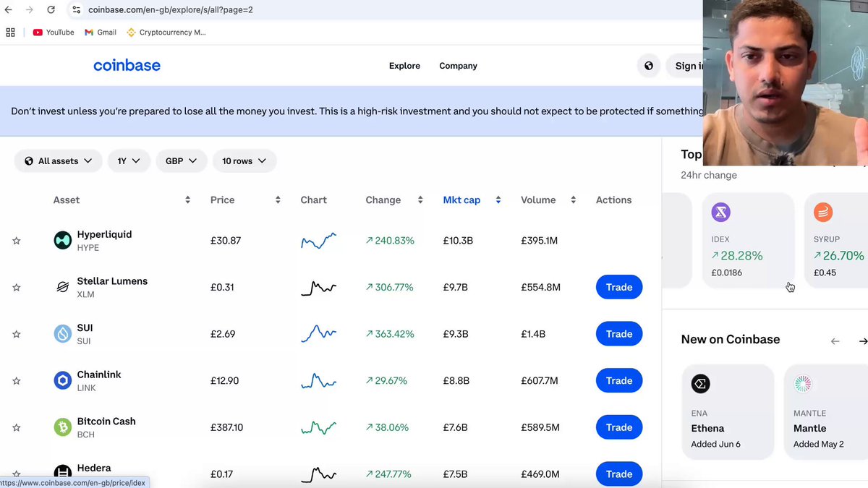The image size is (868, 488).
Task: Go to previous New on Coinbase card
Action: coord(835,341)
